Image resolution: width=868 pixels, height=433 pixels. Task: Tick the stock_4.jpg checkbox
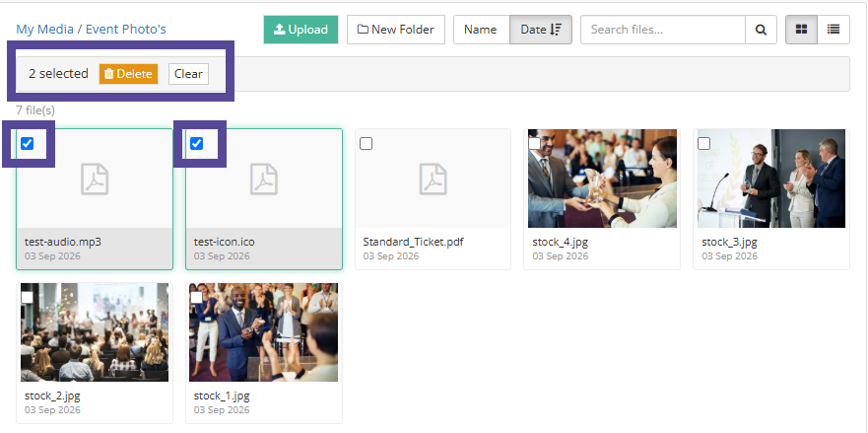[x=535, y=144]
